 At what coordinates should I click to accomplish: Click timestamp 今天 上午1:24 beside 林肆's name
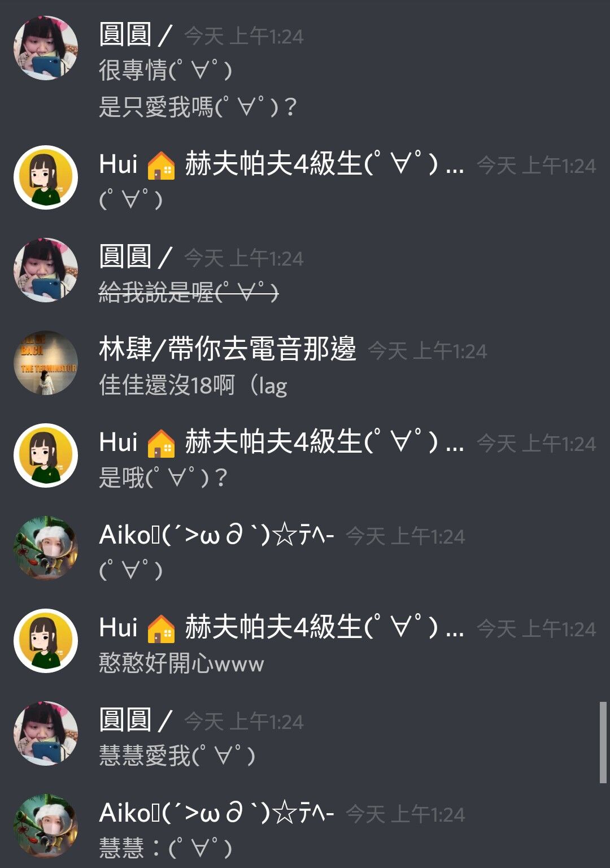(x=427, y=351)
